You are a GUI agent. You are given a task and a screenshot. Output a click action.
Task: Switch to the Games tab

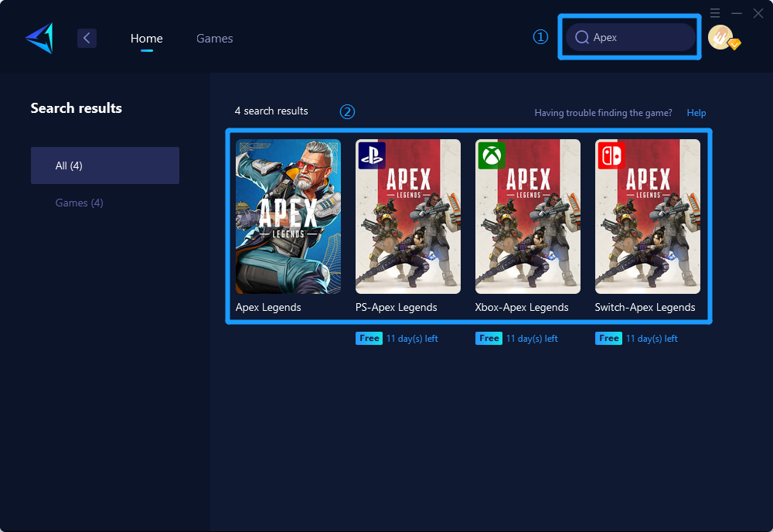click(214, 39)
